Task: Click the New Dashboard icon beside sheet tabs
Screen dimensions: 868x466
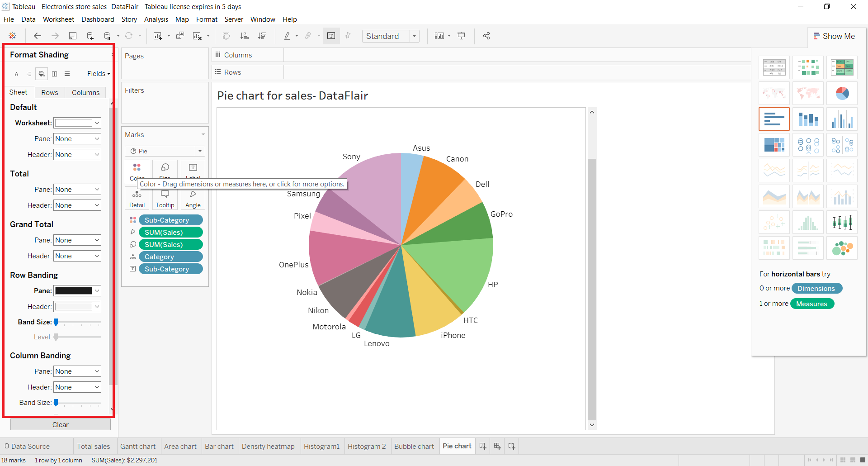Action: [x=497, y=446]
